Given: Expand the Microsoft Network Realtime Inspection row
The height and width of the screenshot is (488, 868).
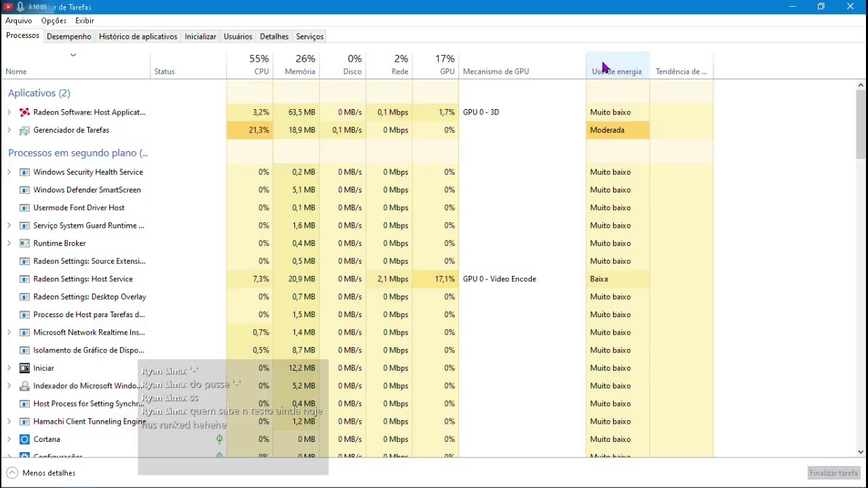Looking at the screenshot, I should click(x=9, y=333).
